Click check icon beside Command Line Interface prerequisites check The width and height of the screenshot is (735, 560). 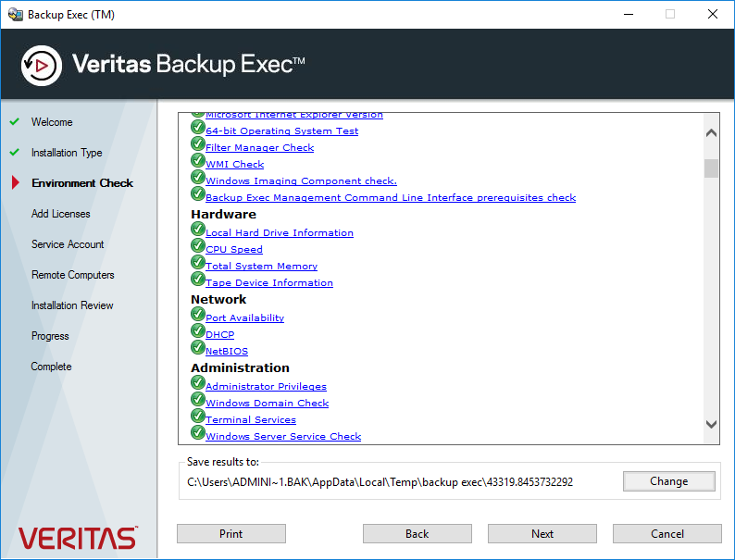pyautogui.click(x=198, y=193)
